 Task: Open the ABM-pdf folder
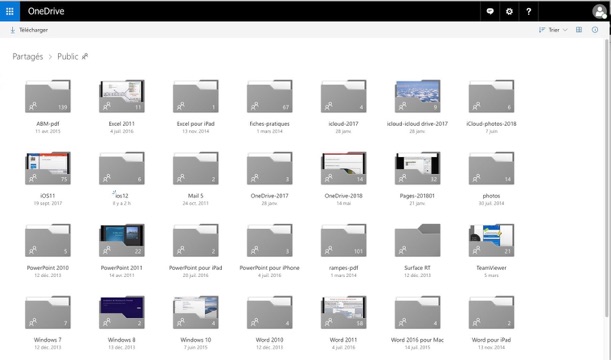click(x=48, y=96)
